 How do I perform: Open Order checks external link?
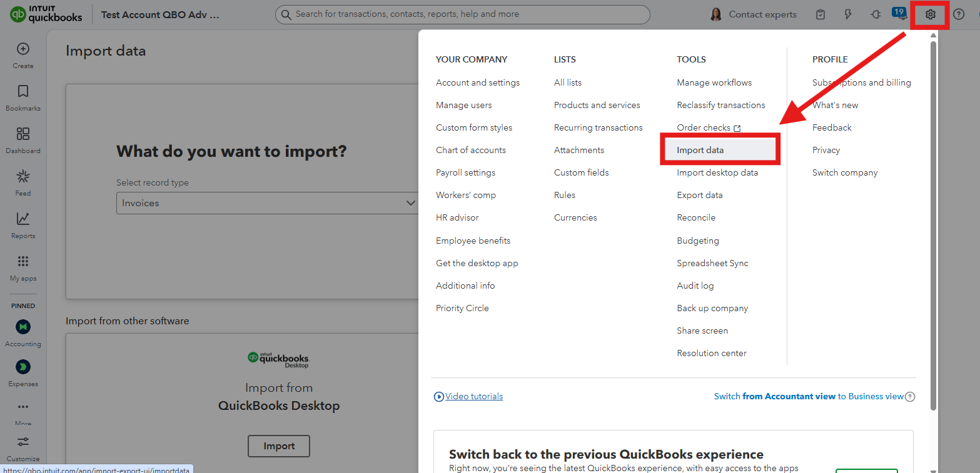709,127
